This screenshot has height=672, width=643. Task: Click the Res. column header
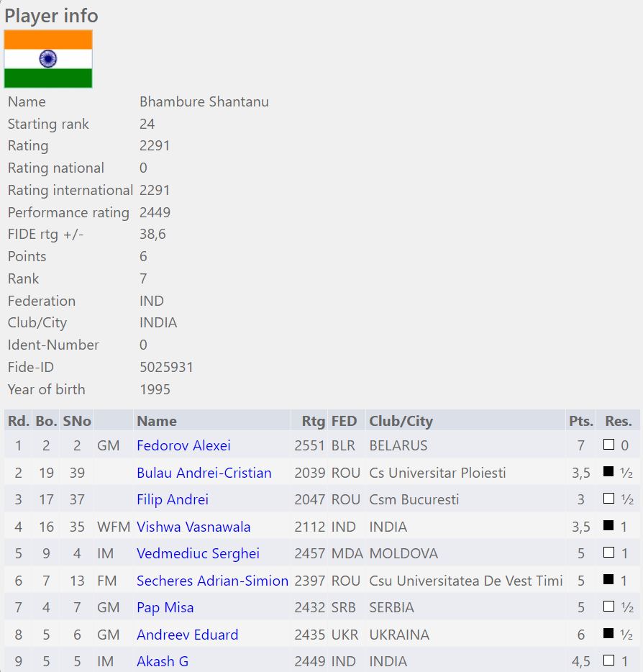click(618, 421)
